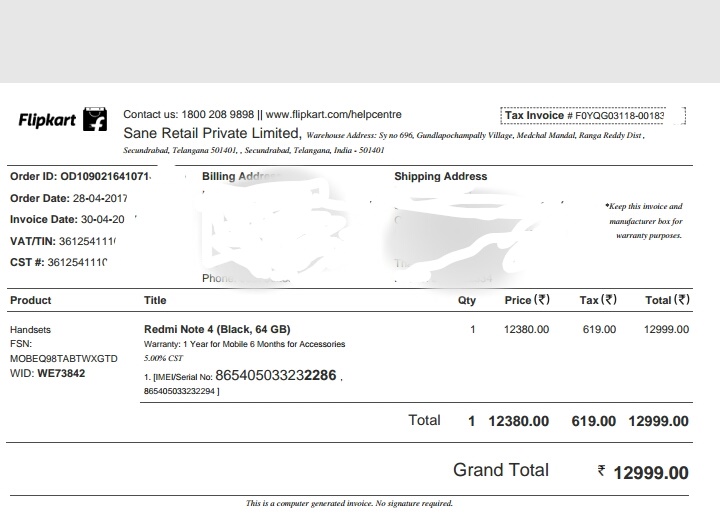Open the www.flipkart.com/helpcentre link

(333, 114)
